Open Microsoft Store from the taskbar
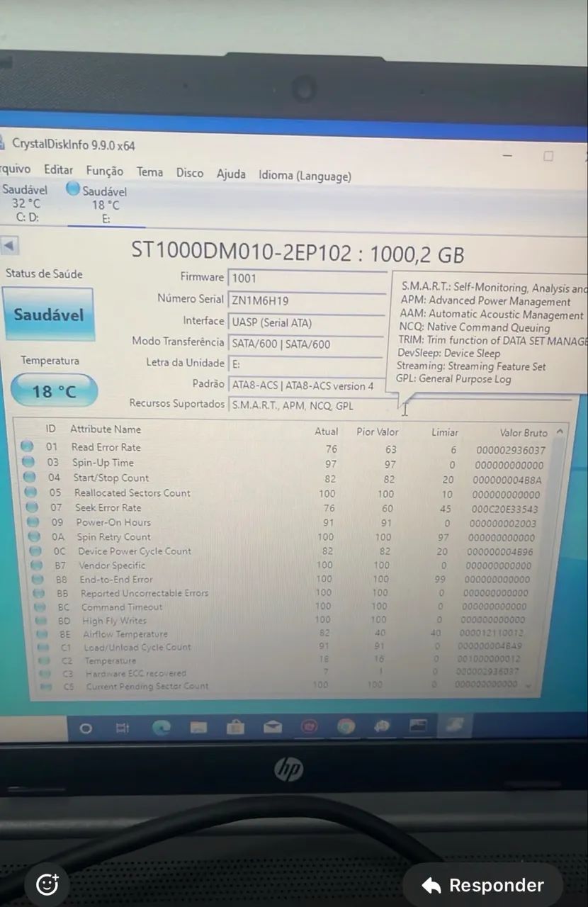588x907 pixels. (235, 727)
